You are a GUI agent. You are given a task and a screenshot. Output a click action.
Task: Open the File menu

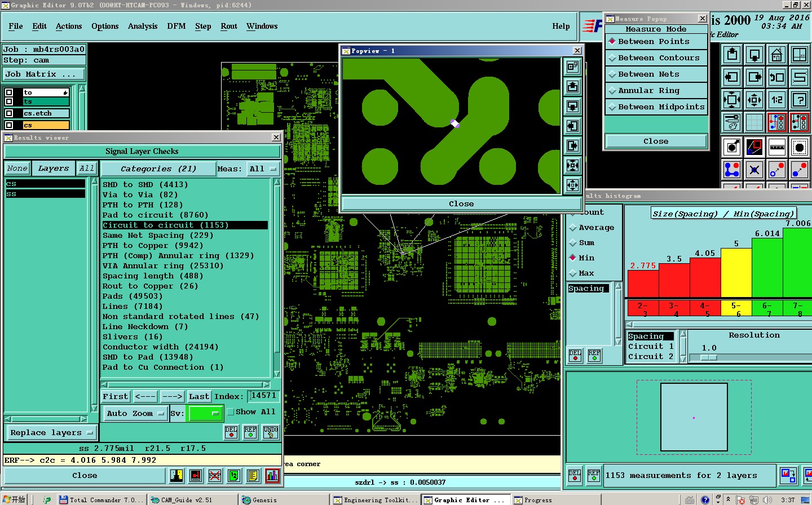click(16, 26)
